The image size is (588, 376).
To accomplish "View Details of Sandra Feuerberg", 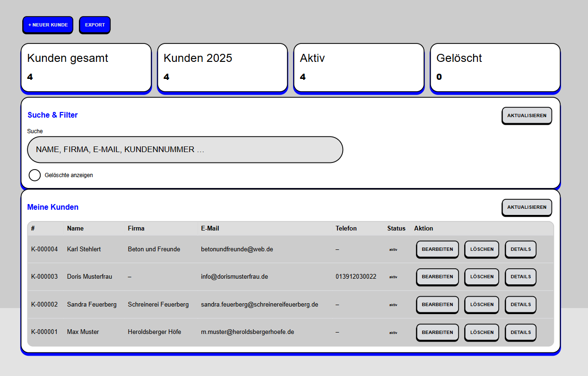I will [x=520, y=305].
